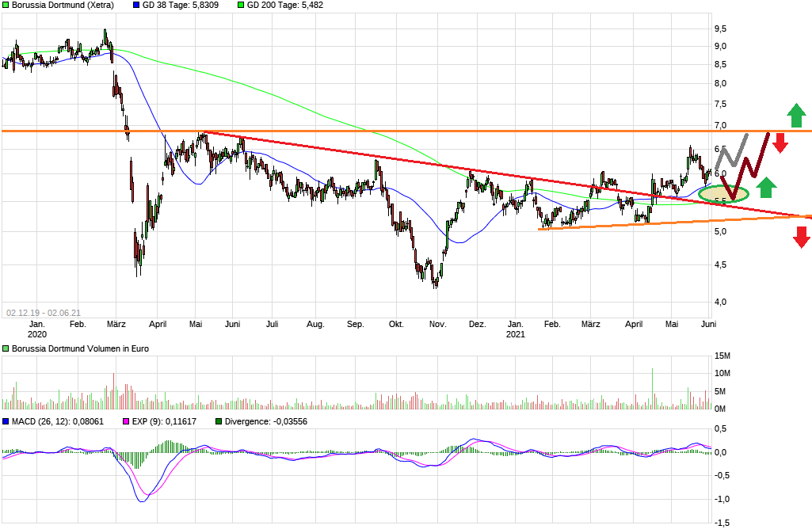
Task: Click the '9,5' price axis value
Action: 720,29
